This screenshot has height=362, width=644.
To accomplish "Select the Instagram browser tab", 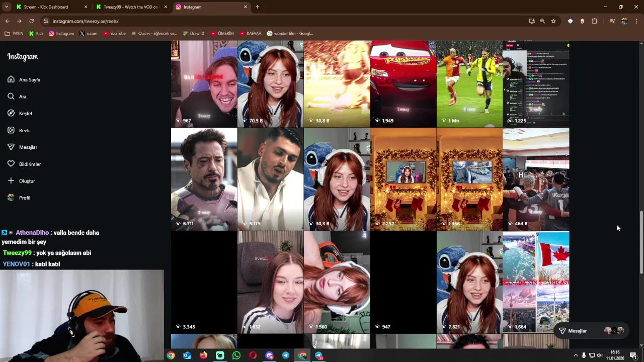I will click(x=211, y=7).
